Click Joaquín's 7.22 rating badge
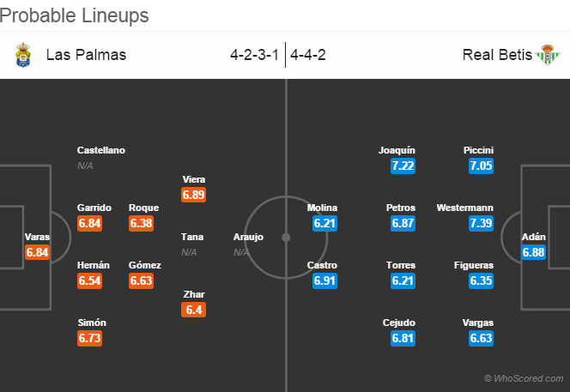 403,166
